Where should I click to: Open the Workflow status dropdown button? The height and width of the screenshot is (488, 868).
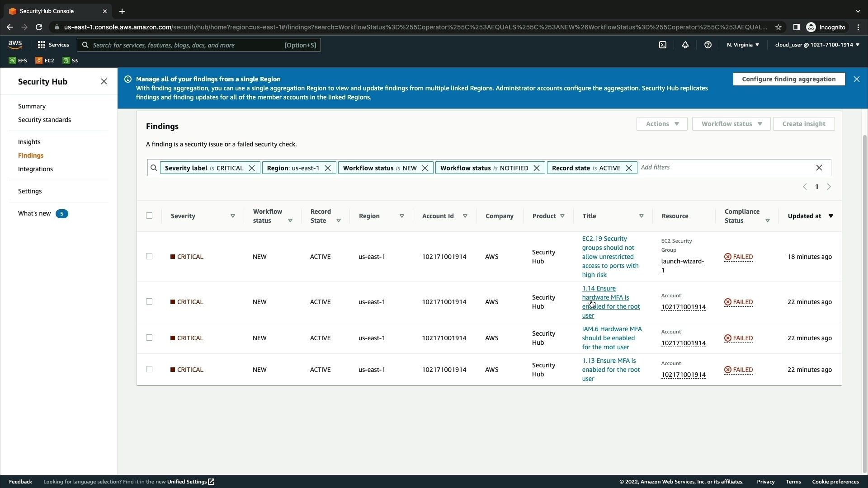(731, 124)
